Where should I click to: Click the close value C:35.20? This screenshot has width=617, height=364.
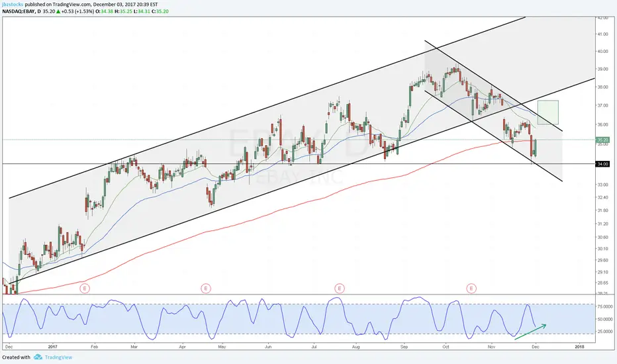tap(160, 11)
